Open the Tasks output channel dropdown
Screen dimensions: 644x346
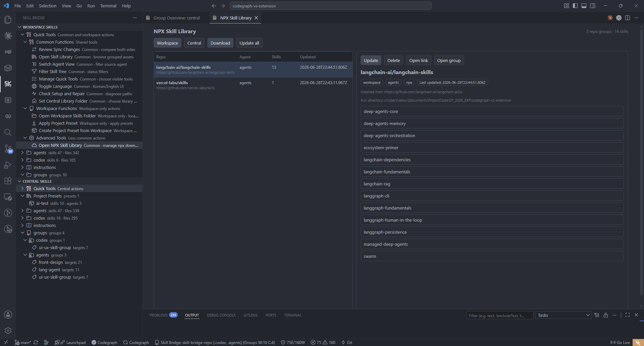coord(563,315)
